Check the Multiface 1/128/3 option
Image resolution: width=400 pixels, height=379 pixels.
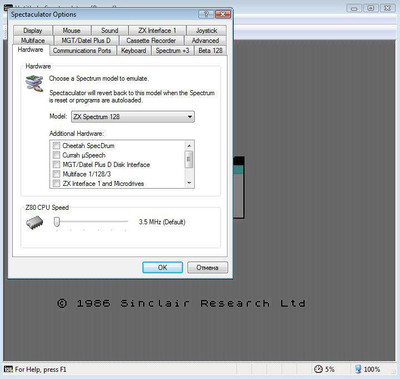click(56, 174)
